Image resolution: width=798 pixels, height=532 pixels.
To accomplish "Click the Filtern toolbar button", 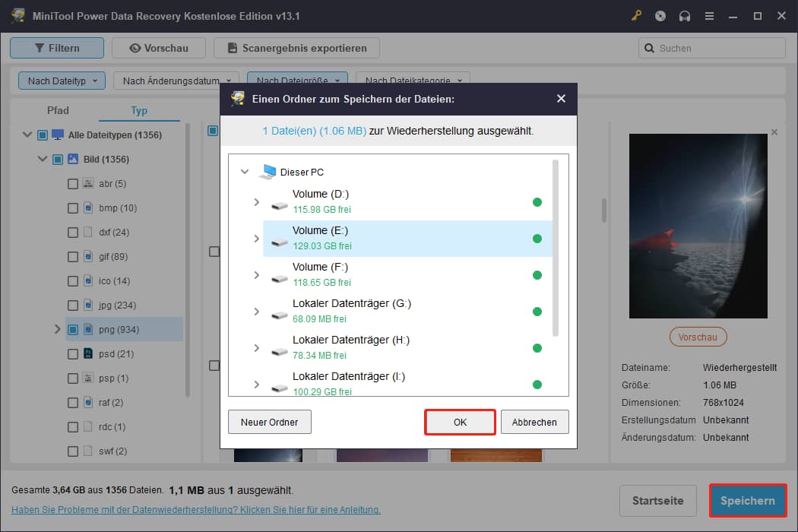I will [x=57, y=48].
